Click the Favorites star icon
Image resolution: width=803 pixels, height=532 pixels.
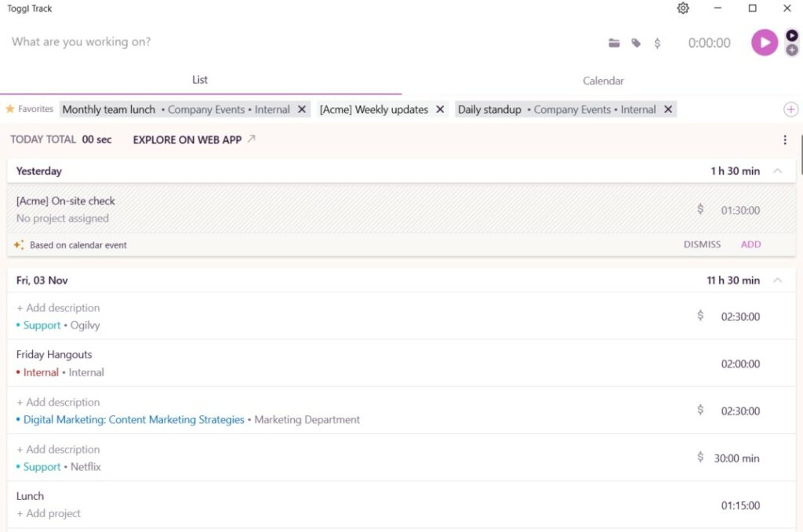tap(9, 110)
